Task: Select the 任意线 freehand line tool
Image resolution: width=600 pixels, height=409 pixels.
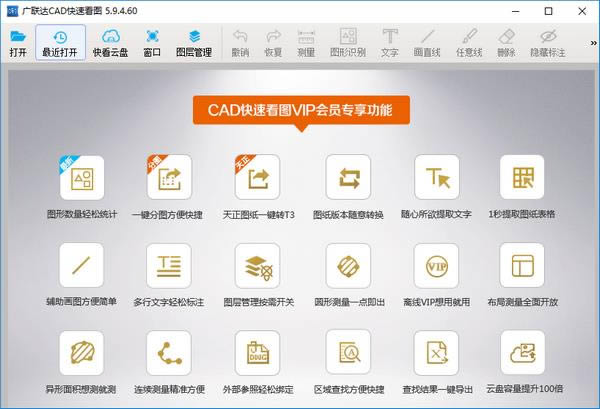Action: [x=469, y=43]
